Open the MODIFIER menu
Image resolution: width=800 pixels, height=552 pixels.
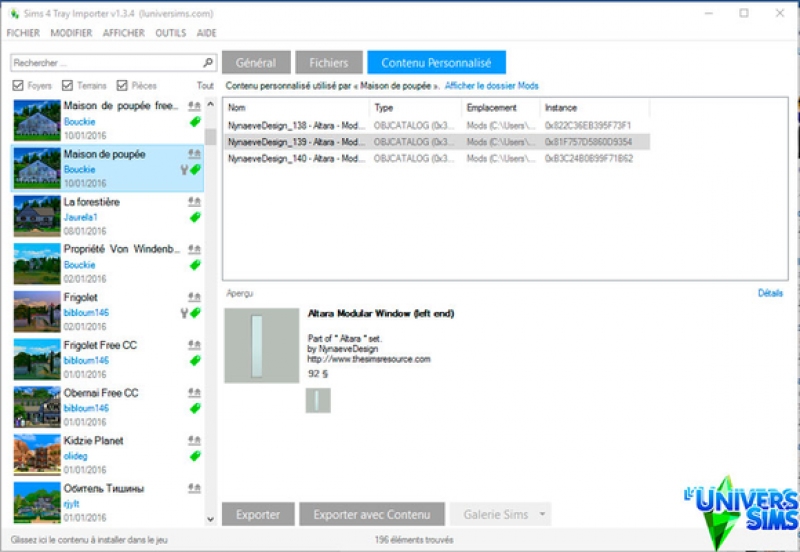(71, 33)
